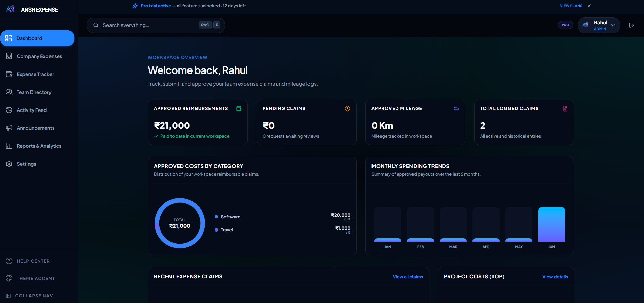
Task: Focus the Search everything field
Action: click(x=156, y=25)
